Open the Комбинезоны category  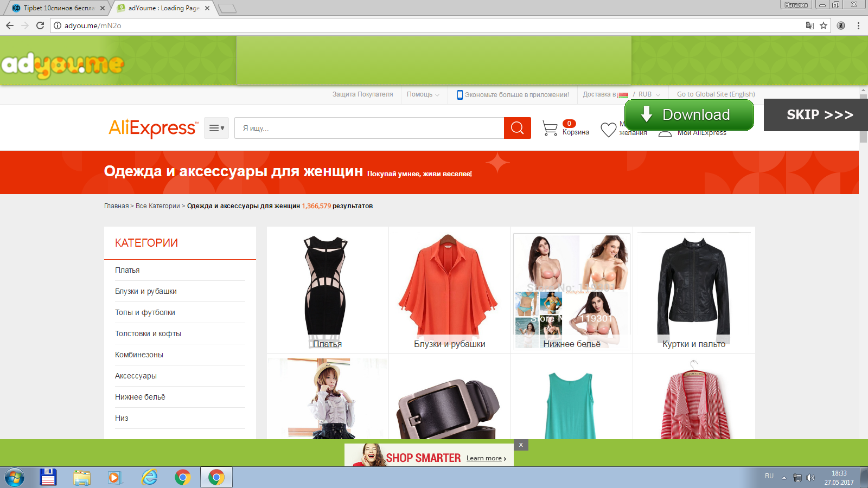tap(139, 355)
